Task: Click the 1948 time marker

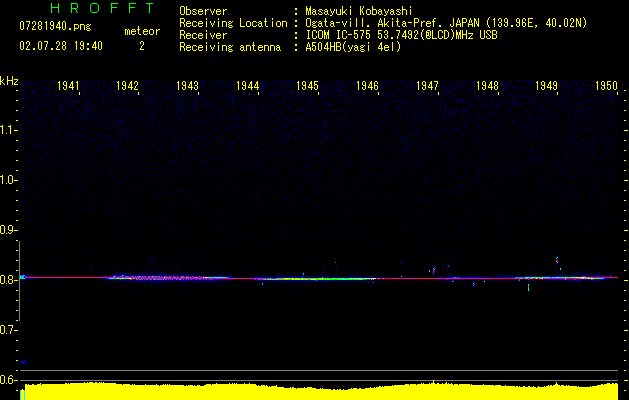Action: pyautogui.click(x=487, y=85)
